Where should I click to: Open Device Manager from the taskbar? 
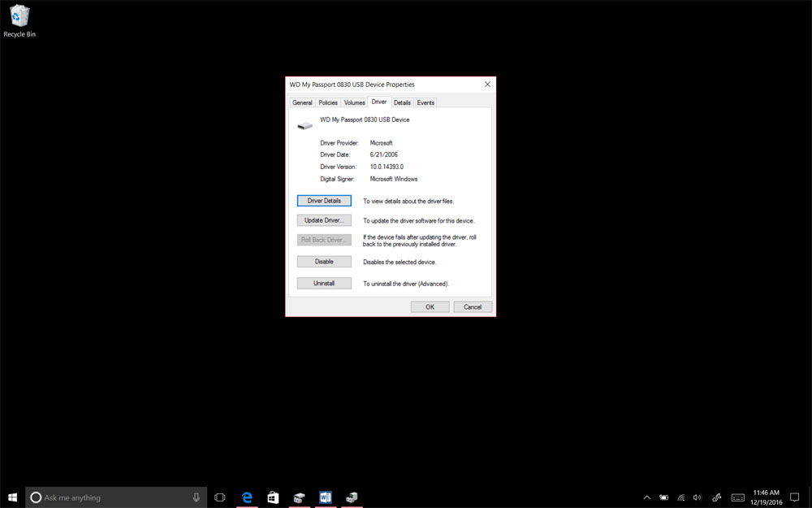click(x=352, y=497)
